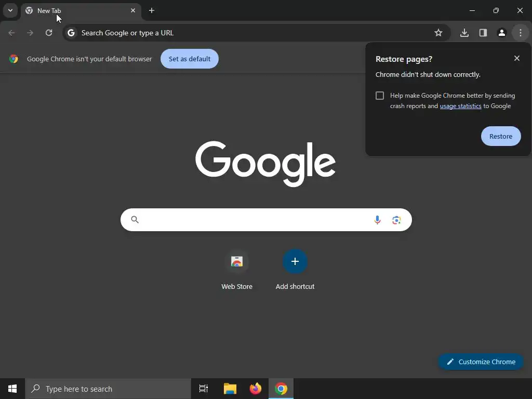Viewport: 532px width, 399px height.
Task: Bookmark this tab with the star icon
Action: click(x=438, y=33)
